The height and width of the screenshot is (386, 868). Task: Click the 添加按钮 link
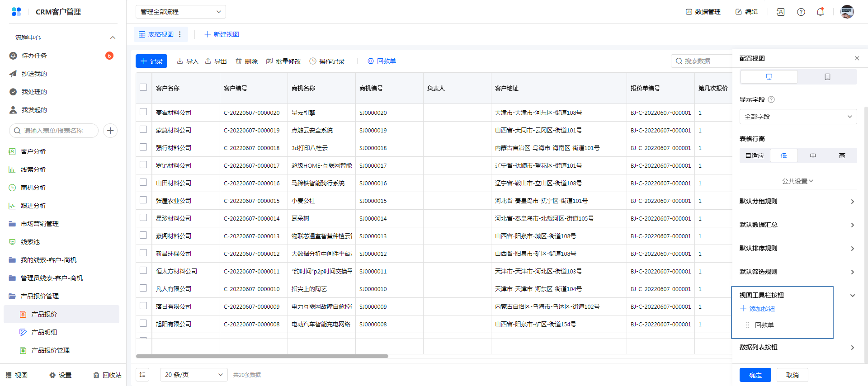click(758, 309)
